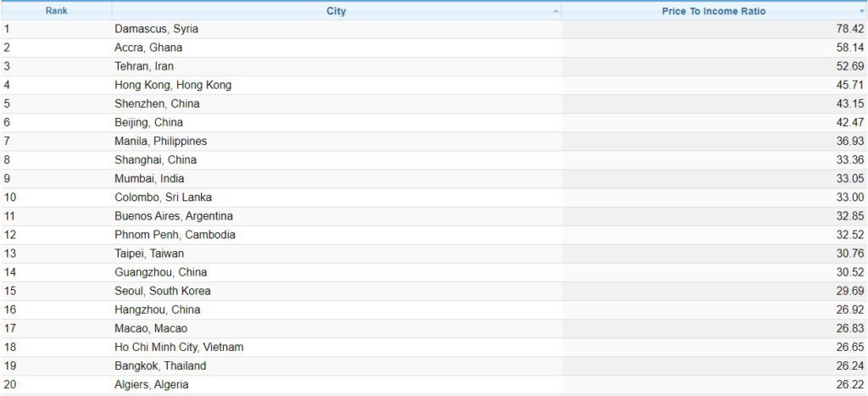Viewport: 868px width, 396px height.
Task: Click on Tehran, Iran
Action: 144,66
